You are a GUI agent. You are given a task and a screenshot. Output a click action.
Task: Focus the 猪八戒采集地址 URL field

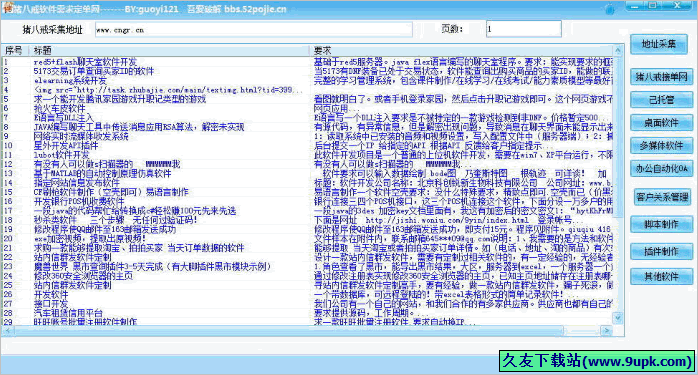click(x=254, y=30)
